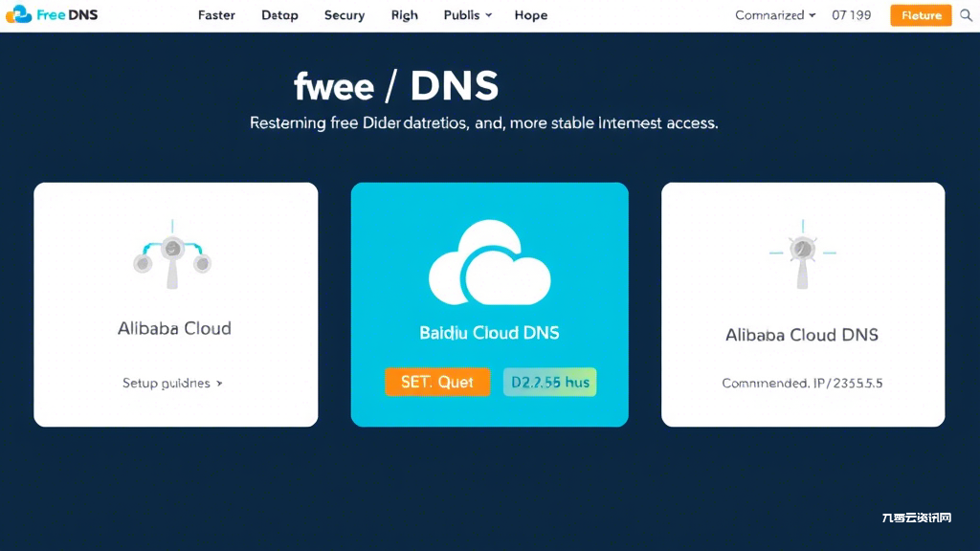
Task: Click the 07 199 header text
Action: pyautogui.click(x=851, y=15)
